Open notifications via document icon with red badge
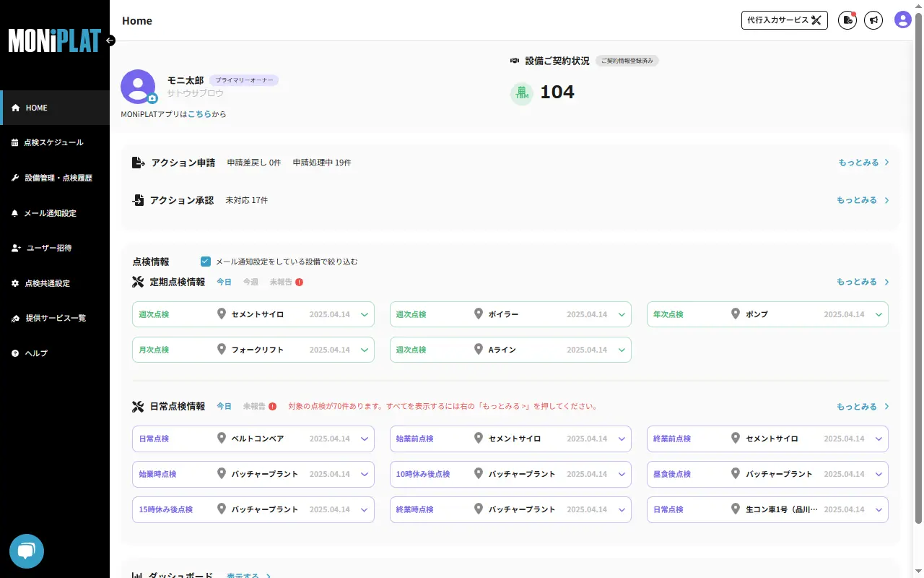The image size is (924, 578). tap(846, 20)
